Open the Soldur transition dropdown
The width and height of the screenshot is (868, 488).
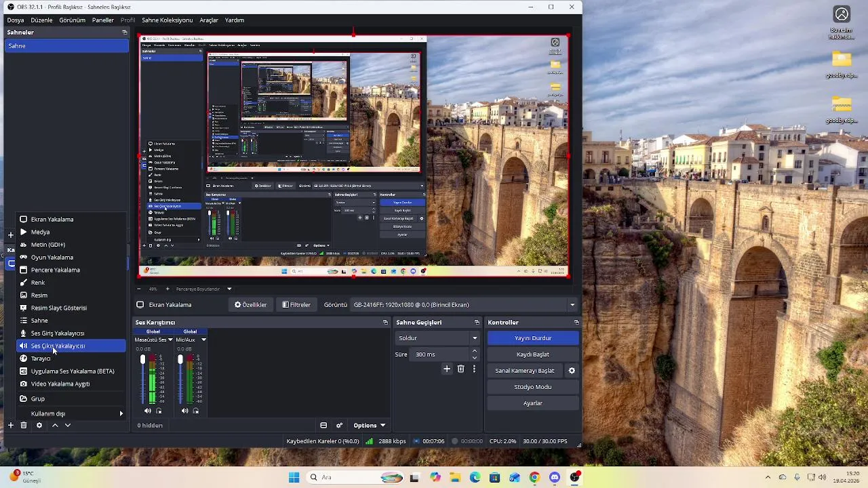(438, 338)
